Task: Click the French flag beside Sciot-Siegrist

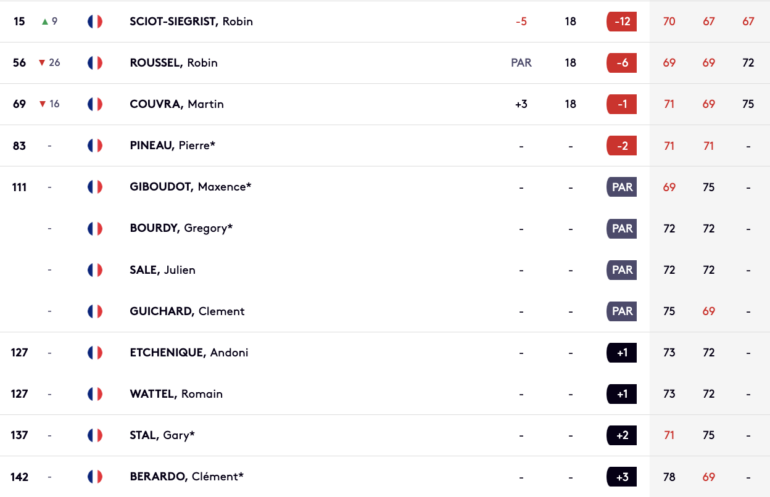Action: click(95, 22)
